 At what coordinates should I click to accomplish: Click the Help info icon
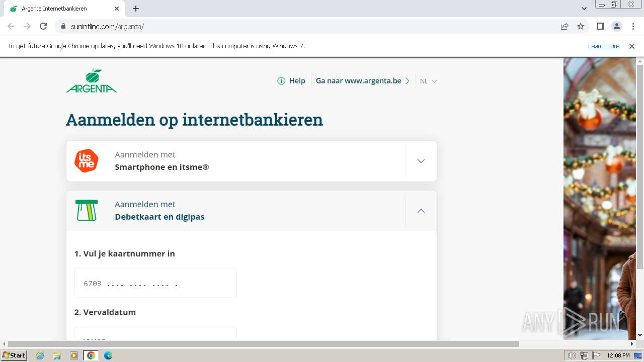pyautogui.click(x=281, y=81)
